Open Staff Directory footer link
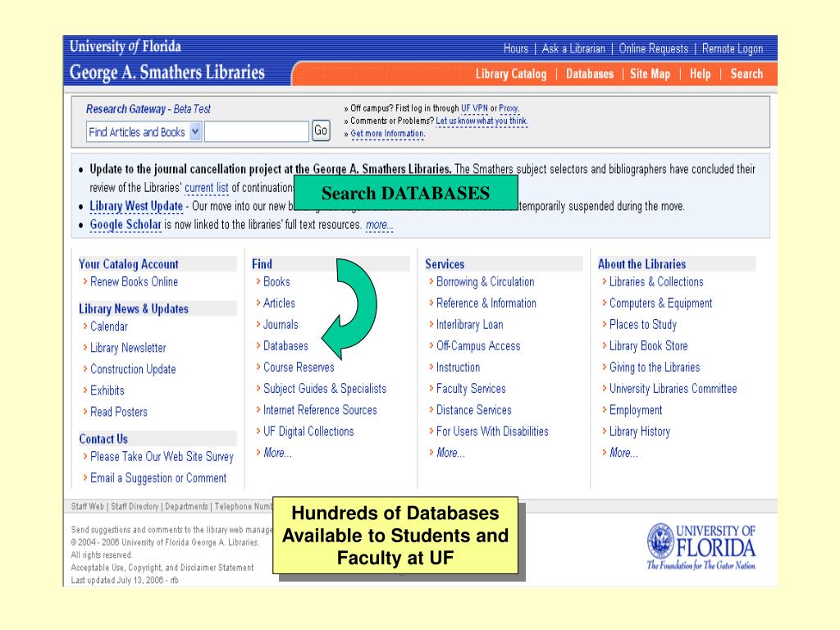 [135, 507]
